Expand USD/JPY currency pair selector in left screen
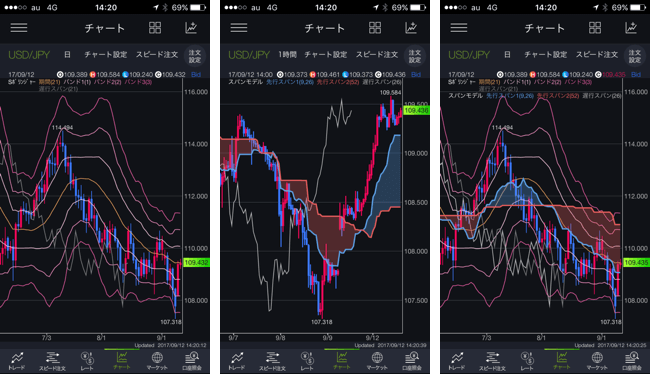Image resolution: width=650 pixels, height=374 pixels. 29,55
